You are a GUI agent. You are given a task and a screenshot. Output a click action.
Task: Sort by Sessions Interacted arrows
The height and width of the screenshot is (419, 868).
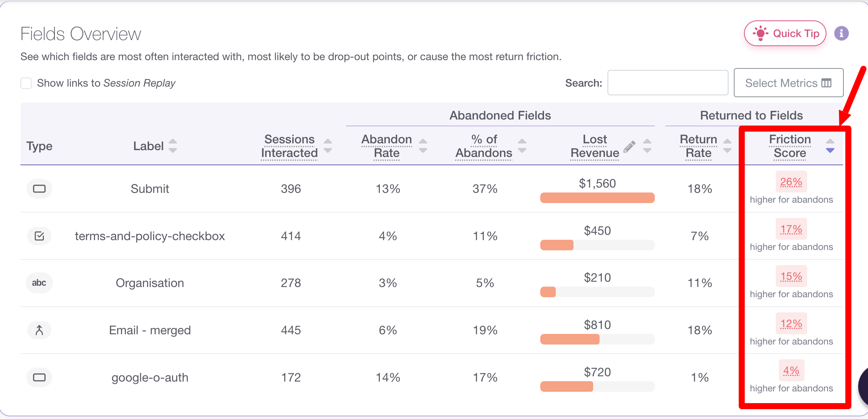[x=328, y=146]
